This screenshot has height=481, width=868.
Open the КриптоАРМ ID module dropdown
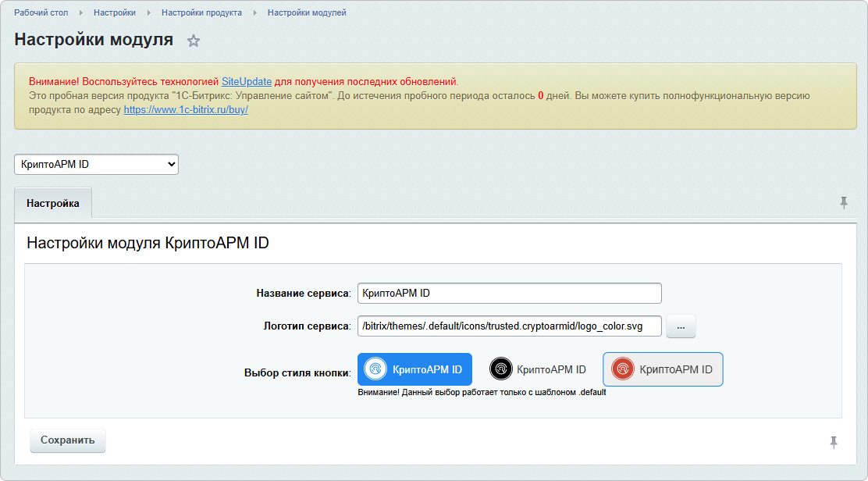click(x=96, y=165)
